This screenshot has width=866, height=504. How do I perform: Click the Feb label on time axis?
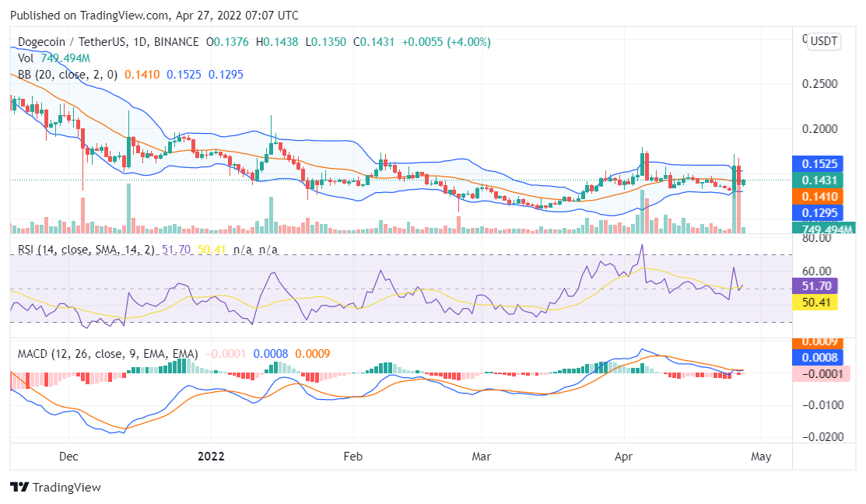coord(353,456)
